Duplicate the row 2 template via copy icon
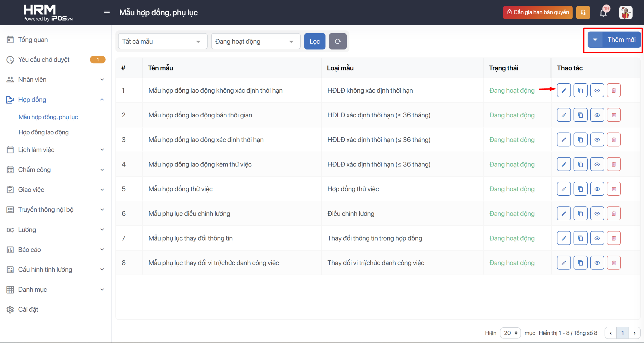 580,115
